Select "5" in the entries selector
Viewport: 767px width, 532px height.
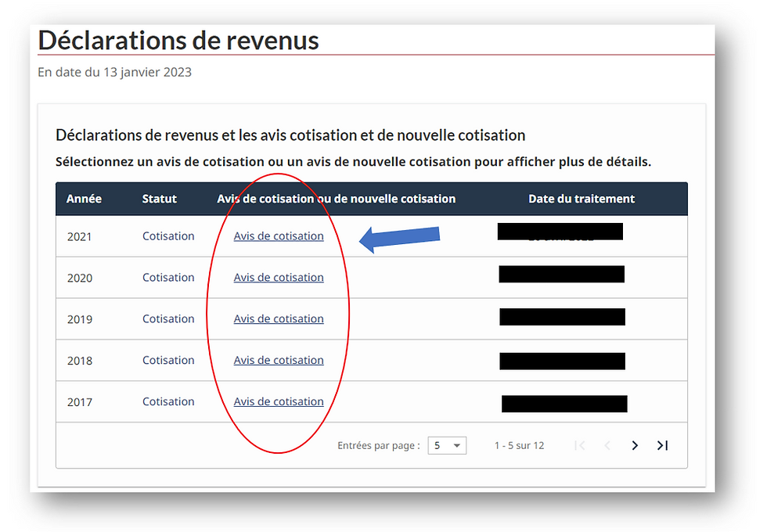coord(438,445)
